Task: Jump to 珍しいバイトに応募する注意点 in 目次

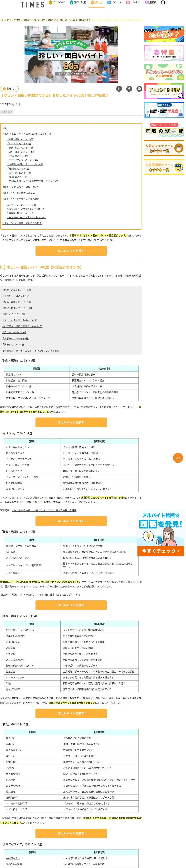Action: (19, 193)
